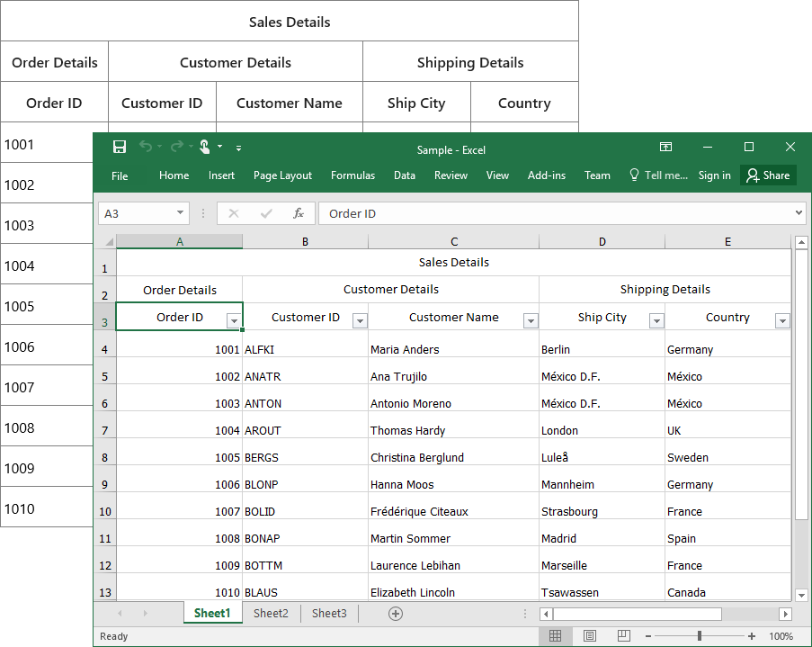Open the Country filter dropdown
812x647 pixels.
[x=782, y=321]
